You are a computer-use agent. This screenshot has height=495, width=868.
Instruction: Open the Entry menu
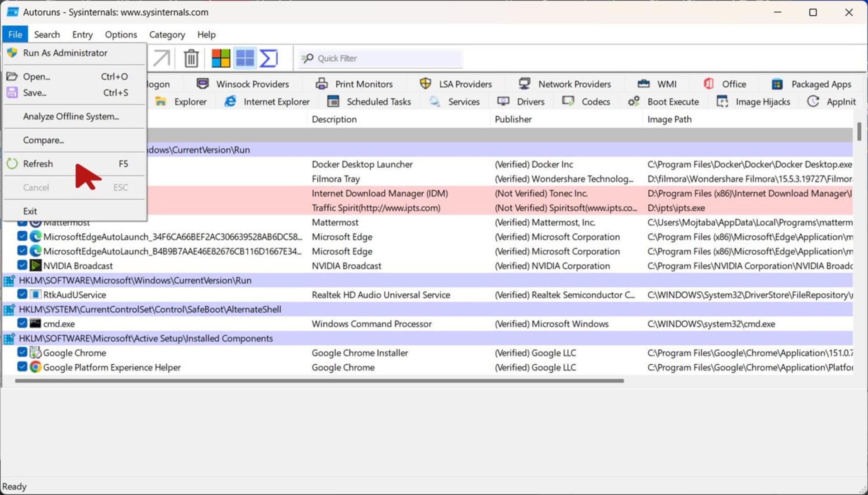82,34
